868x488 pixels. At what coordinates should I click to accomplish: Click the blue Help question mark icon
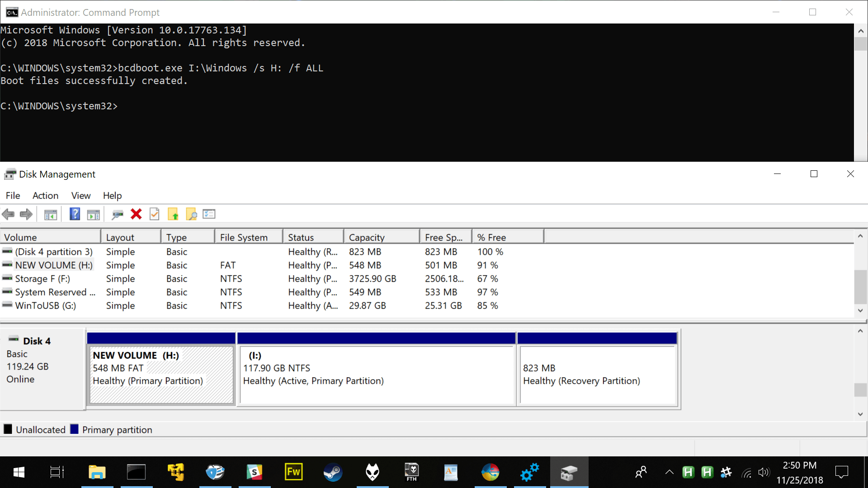pos(75,214)
